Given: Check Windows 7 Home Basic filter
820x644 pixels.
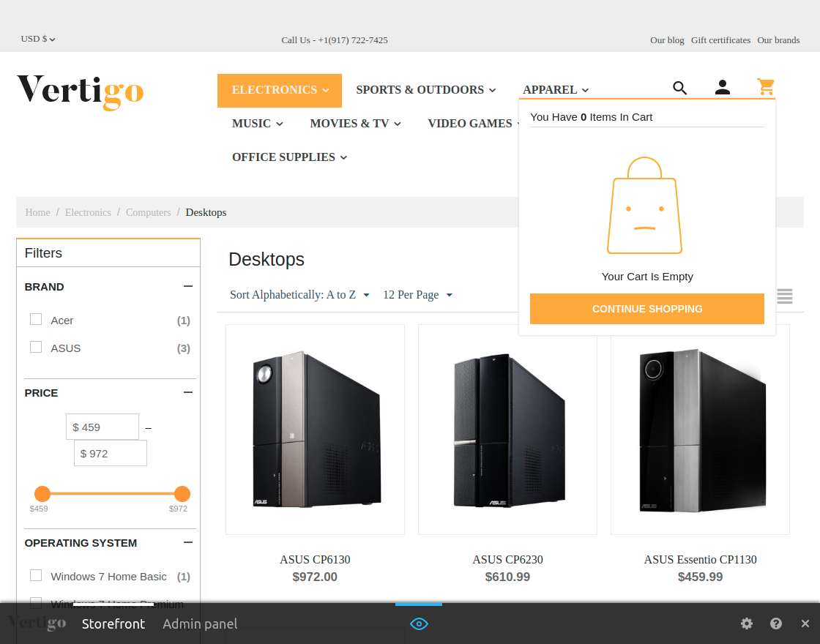Looking at the screenshot, I should click(36, 575).
